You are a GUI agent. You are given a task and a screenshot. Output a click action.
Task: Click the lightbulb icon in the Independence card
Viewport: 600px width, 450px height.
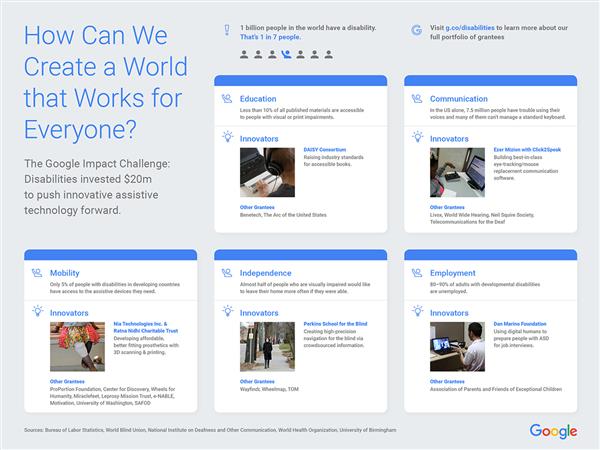point(228,311)
